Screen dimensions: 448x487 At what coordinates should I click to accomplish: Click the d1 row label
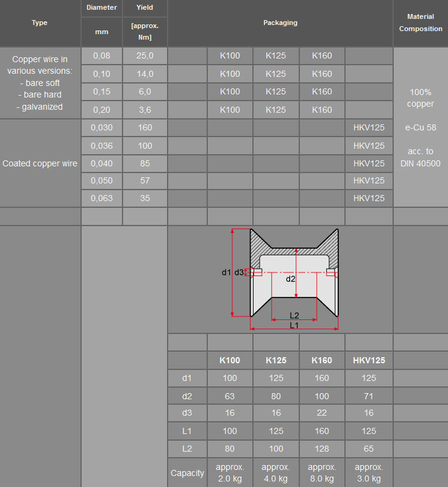tap(187, 379)
